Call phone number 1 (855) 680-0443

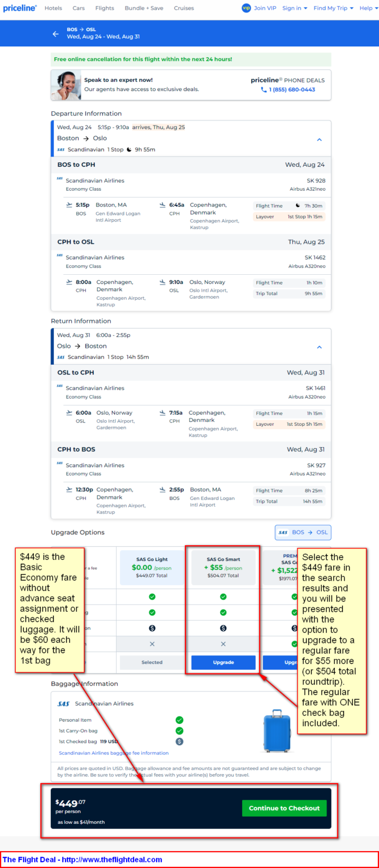288,89
